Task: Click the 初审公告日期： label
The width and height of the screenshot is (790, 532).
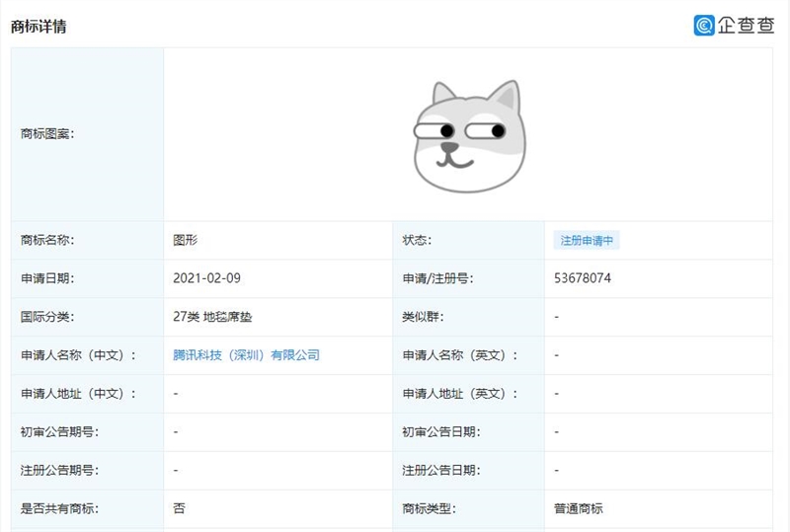Action: (x=441, y=432)
